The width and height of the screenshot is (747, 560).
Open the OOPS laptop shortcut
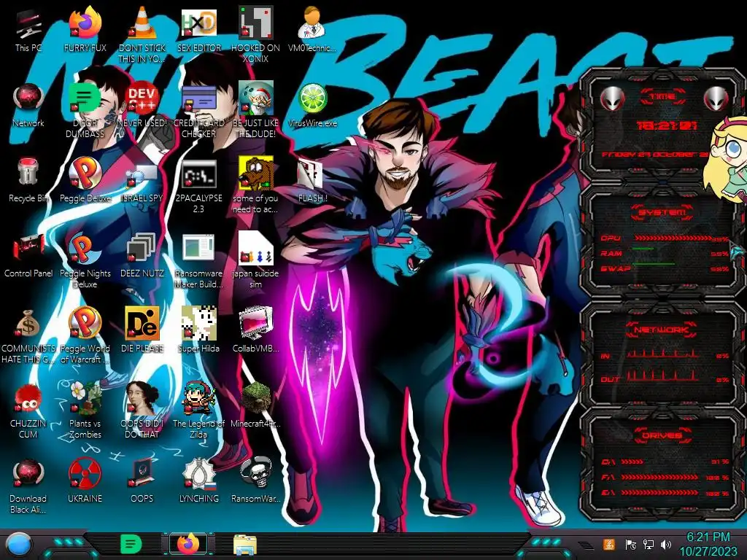(142, 481)
